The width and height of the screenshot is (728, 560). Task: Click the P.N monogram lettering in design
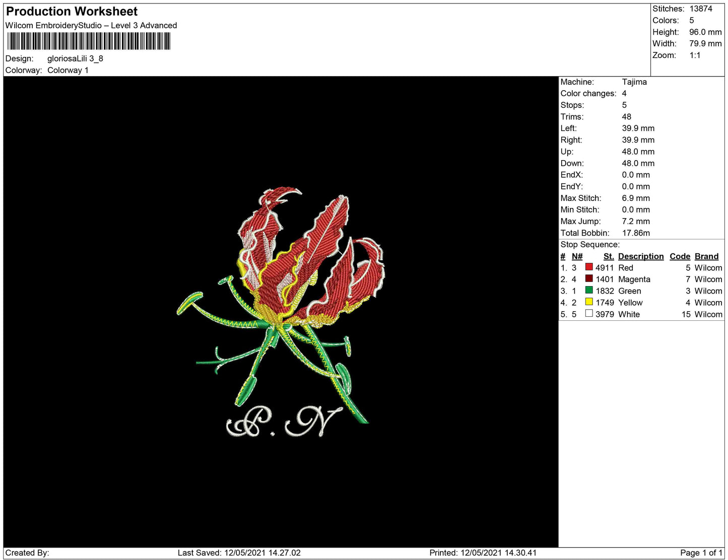(x=285, y=422)
